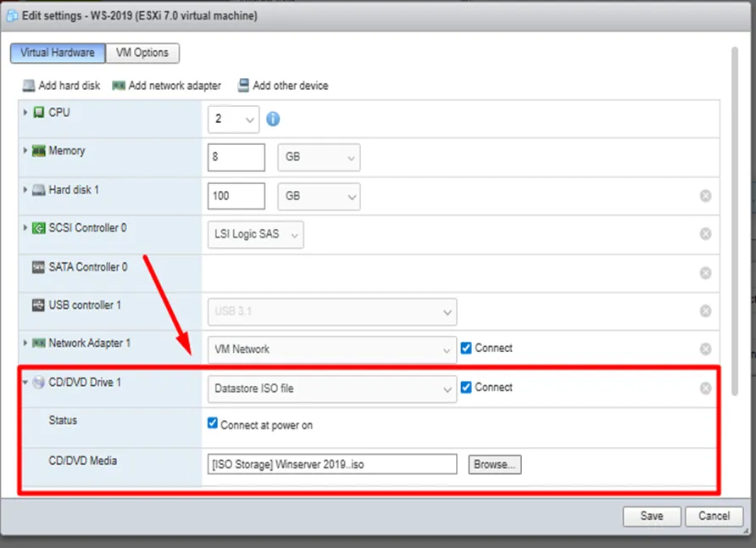Click the CPU info icon
This screenshot has height=548, width=756.
point(273,120)
